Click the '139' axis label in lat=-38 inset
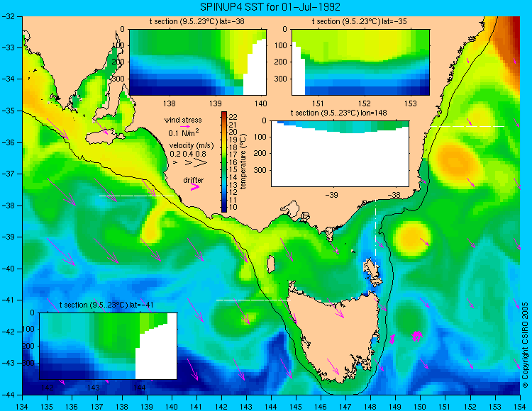The width and height of the screenshot is (532, 411). point(215,103)
